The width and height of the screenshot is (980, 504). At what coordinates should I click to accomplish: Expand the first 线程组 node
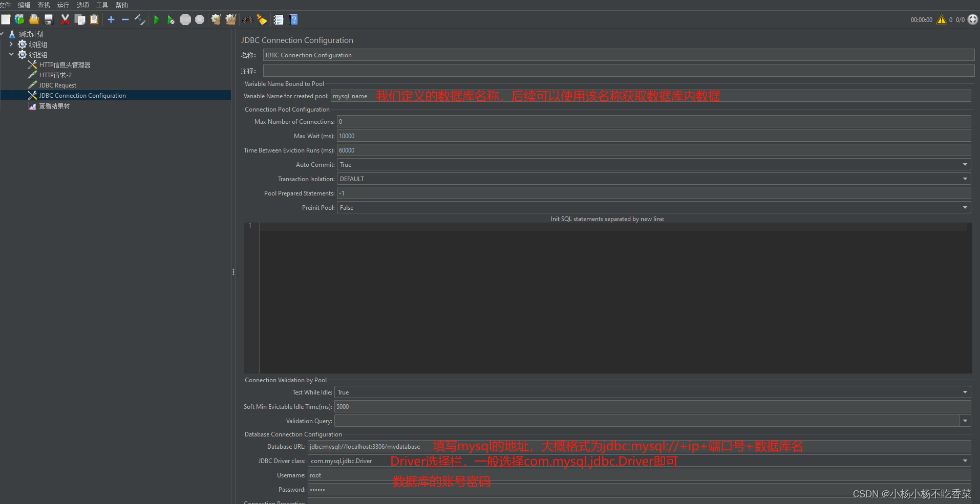[x=11, y=44]
